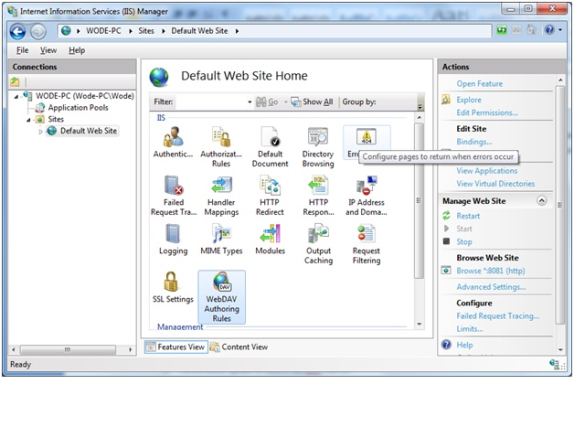This screenshot has height=448, width=574.
Task: Collapse the Sites tree node
Action: [x=29, y=120]
